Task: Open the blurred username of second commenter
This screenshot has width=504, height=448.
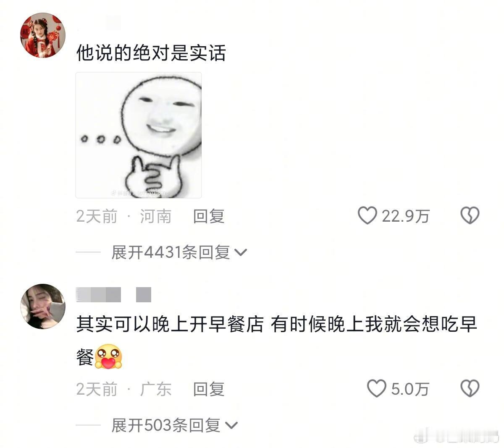Action: coord(113,295)
